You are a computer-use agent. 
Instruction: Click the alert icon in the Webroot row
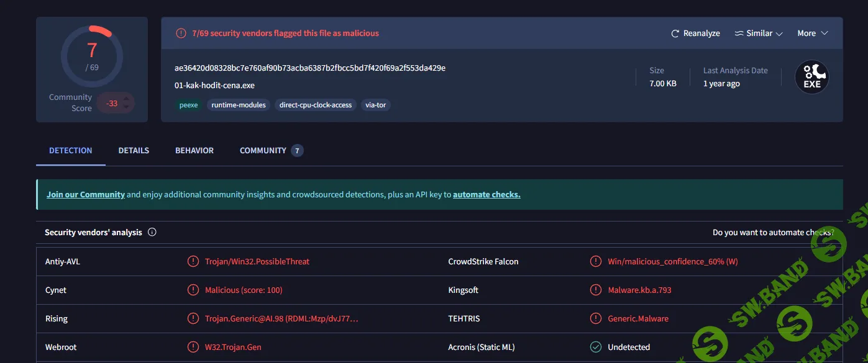tap(193, 347)
